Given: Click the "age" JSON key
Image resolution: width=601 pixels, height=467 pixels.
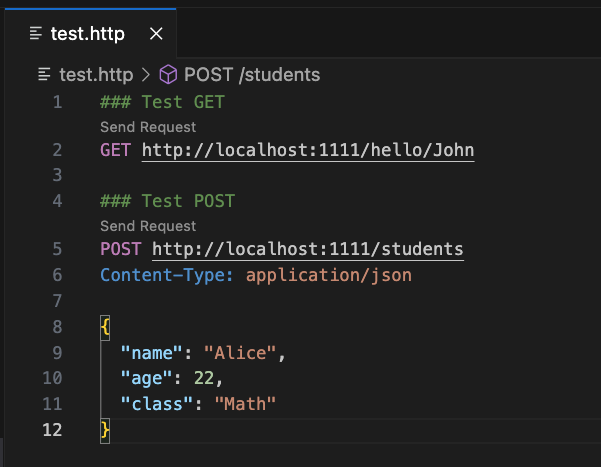Looking at the screenshot, I should tap(146, 378).
